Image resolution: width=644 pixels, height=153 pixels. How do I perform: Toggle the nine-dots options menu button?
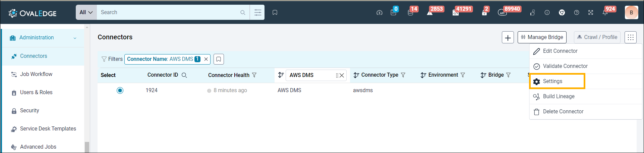pos(630,37)
